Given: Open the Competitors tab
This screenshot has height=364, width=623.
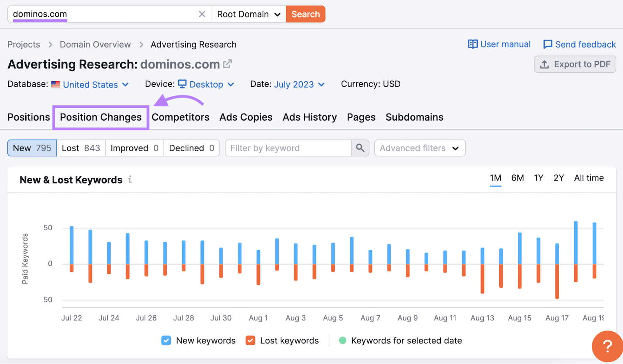Looking at the screenshot, I should coord(180,117).
